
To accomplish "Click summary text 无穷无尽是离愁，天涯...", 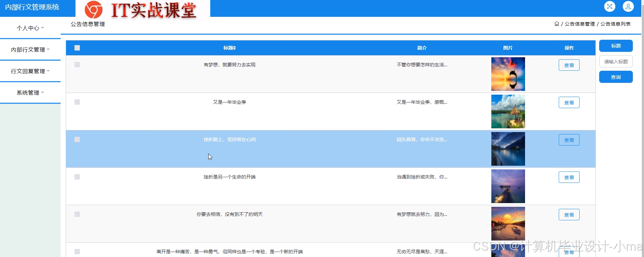I will click(422, 252).
